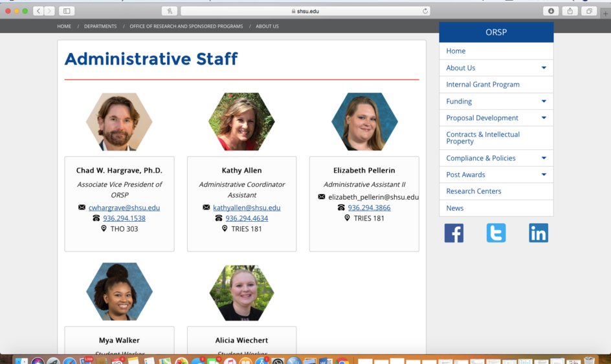This screenshot has width=611, height=364.
Task: Email cwhargrave@shsu.edu
Action: [x=124, y=208]
